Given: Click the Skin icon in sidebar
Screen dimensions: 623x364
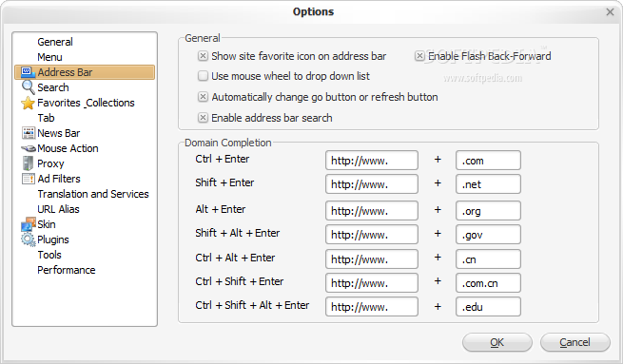Looking at the screenshot, I should point(29,224).
